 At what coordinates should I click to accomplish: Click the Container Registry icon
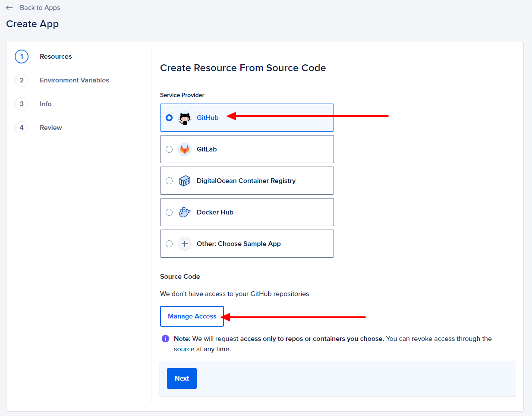185,181
